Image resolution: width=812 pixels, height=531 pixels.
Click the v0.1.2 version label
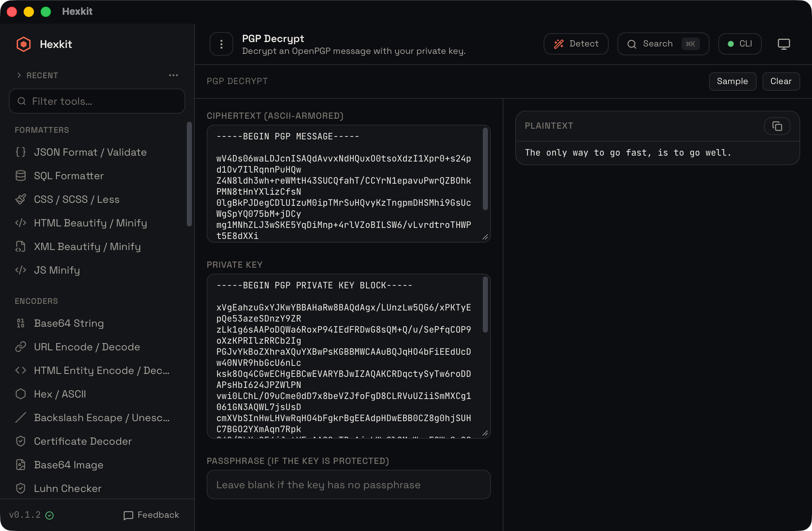pyautogui.click(x=25, y=515)
